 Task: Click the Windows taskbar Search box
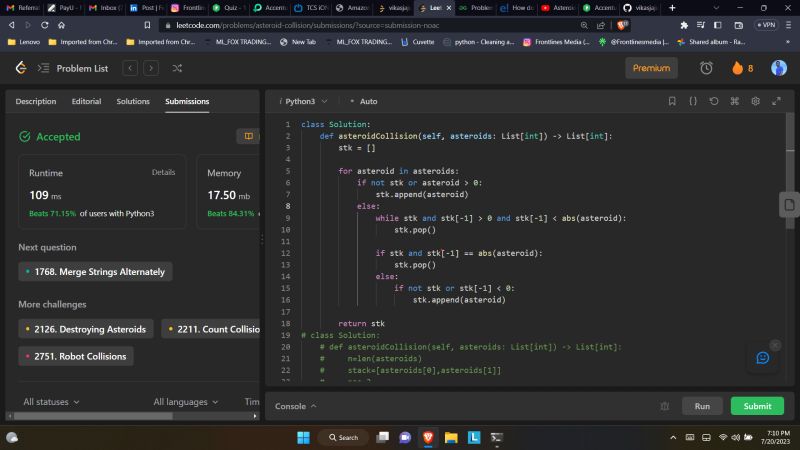coord(343,437)
